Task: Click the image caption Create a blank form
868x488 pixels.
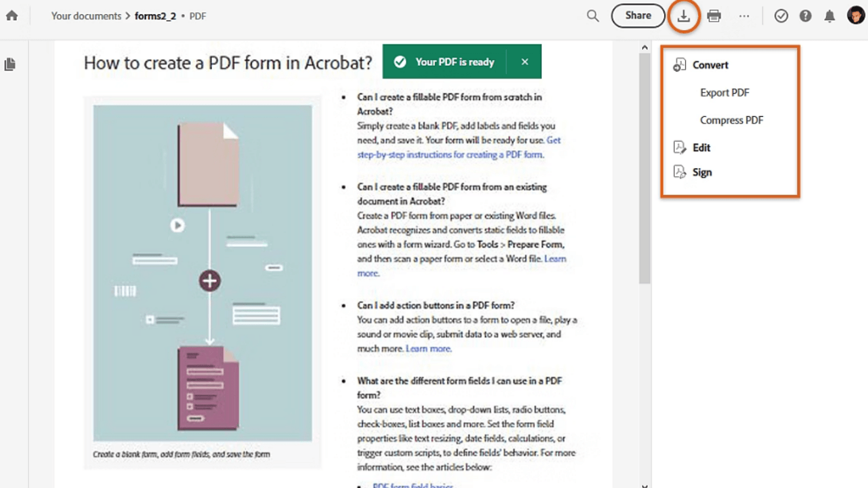Action: pyautogui.click(x=181, y=454)
